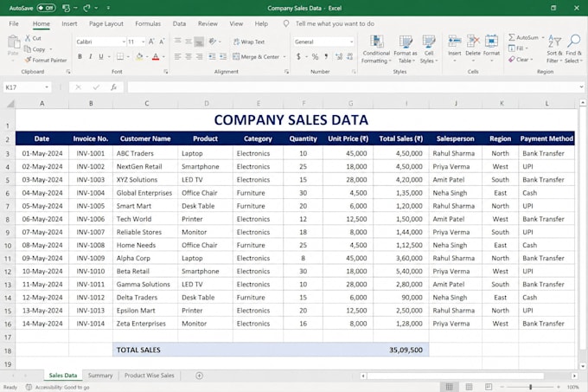Click the Align Right icon
Screen dimensions: 588x392
point(199,56)
